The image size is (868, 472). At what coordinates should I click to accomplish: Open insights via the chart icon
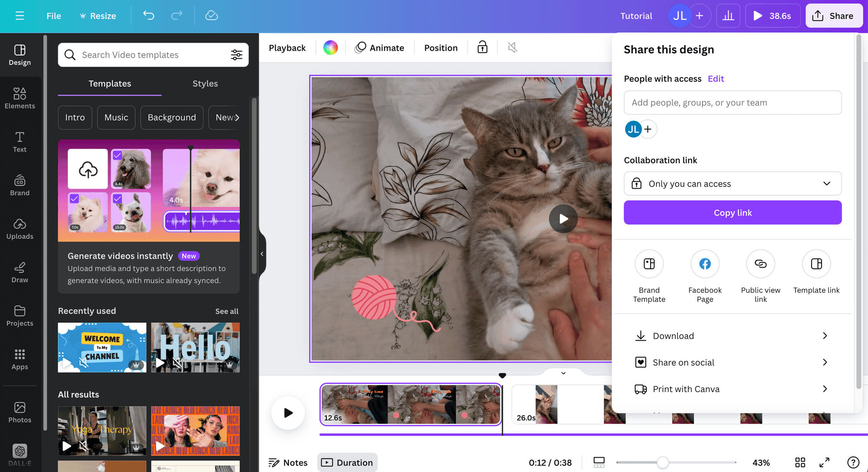point(728,16)
